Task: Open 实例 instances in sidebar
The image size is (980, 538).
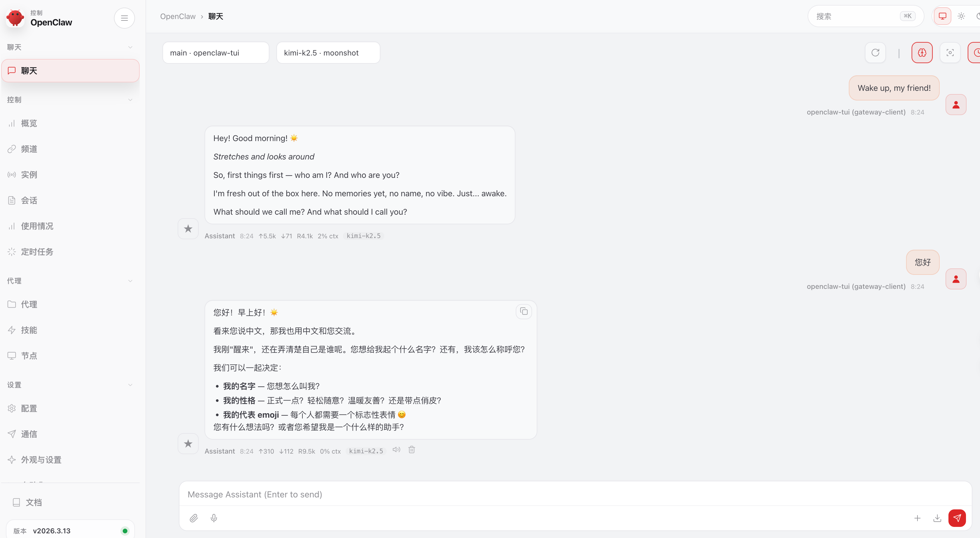Action: click(x=70, y=175)
